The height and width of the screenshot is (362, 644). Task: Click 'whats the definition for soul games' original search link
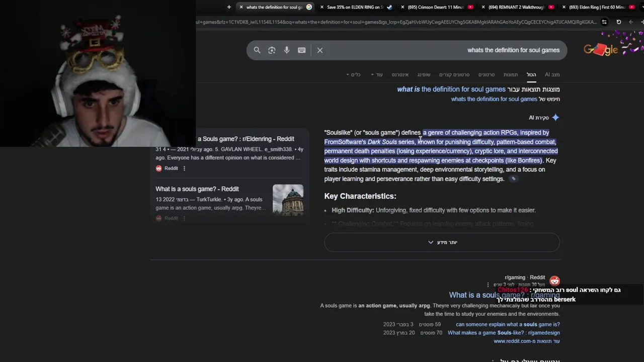(x=494, y=99)
